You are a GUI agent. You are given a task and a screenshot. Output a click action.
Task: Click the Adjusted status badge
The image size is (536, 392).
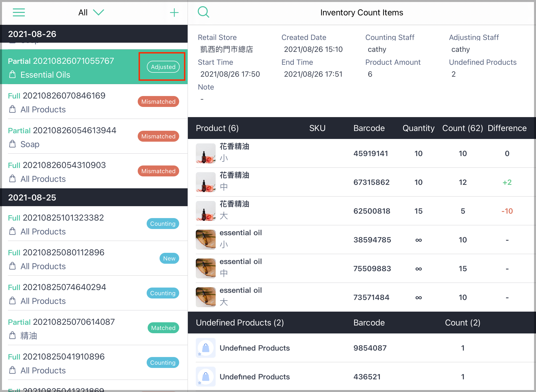[163, 67]
